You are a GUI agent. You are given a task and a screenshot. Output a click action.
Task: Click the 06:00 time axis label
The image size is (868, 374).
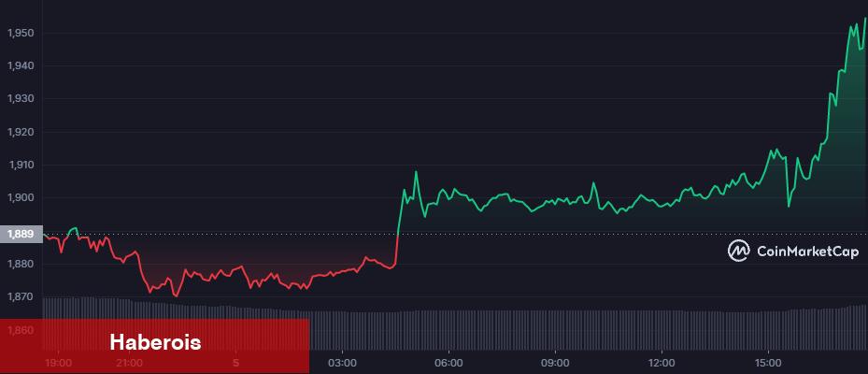448,364
